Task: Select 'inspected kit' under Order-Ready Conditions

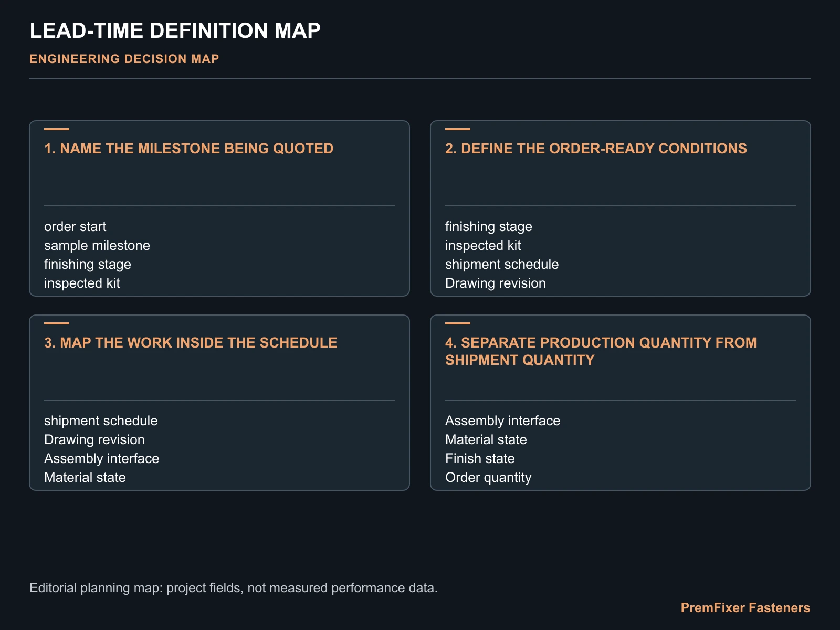Action: 483,245
